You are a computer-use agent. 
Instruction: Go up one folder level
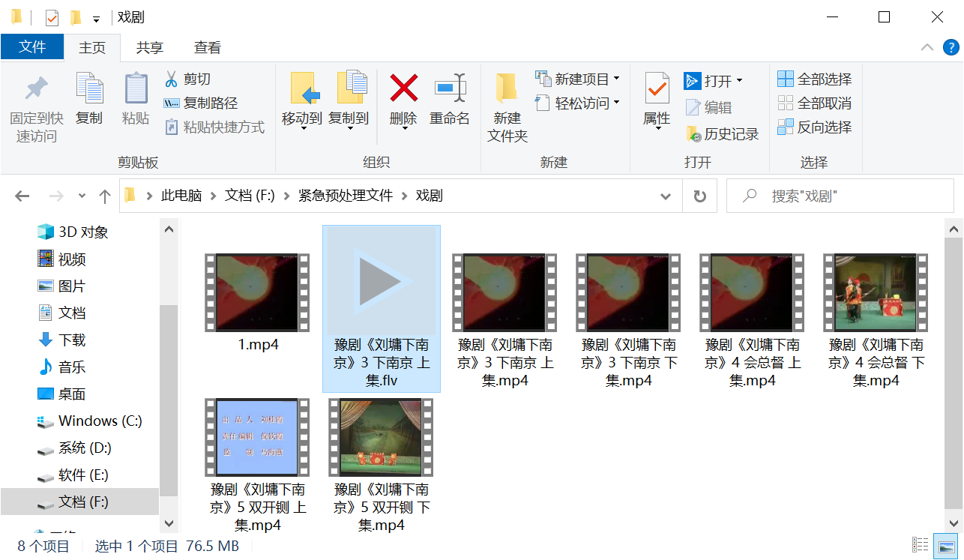pos(105,196)
